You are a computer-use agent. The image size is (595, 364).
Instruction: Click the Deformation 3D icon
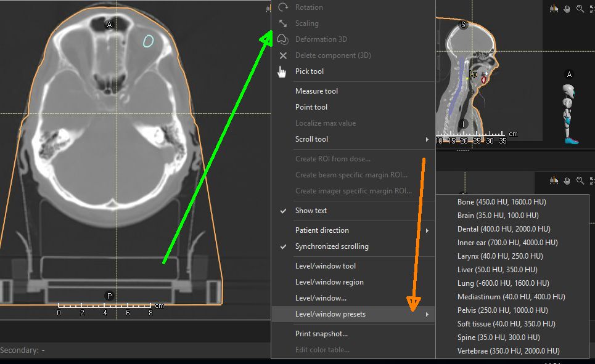[x=283, y=39]
